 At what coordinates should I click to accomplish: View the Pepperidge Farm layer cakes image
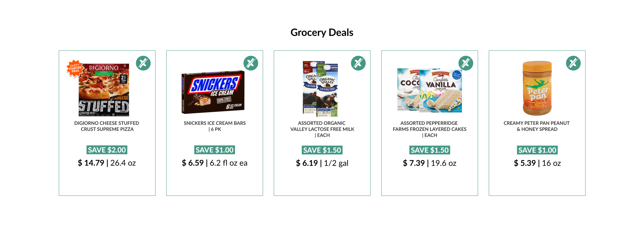[430, 90]
